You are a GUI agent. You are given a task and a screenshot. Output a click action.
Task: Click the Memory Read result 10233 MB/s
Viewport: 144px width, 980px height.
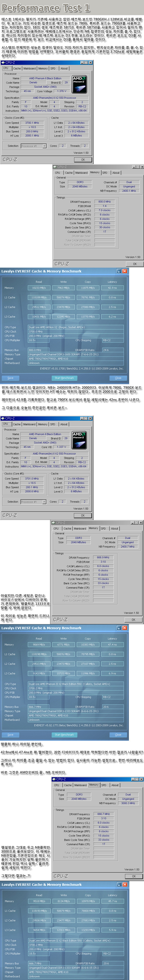pos(39,288)
